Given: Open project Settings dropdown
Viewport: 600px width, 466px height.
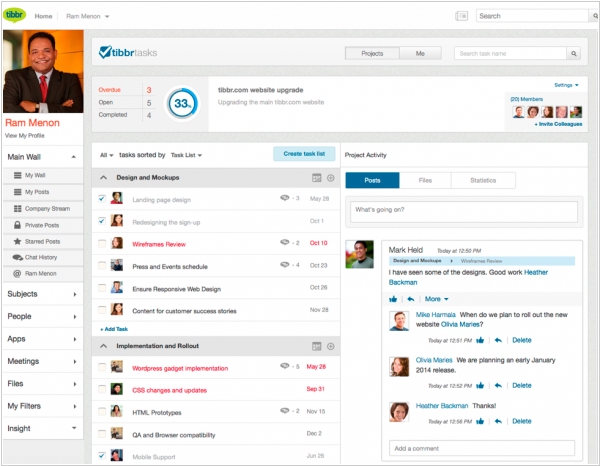Looking at the screenshot, I should point(566,85).
